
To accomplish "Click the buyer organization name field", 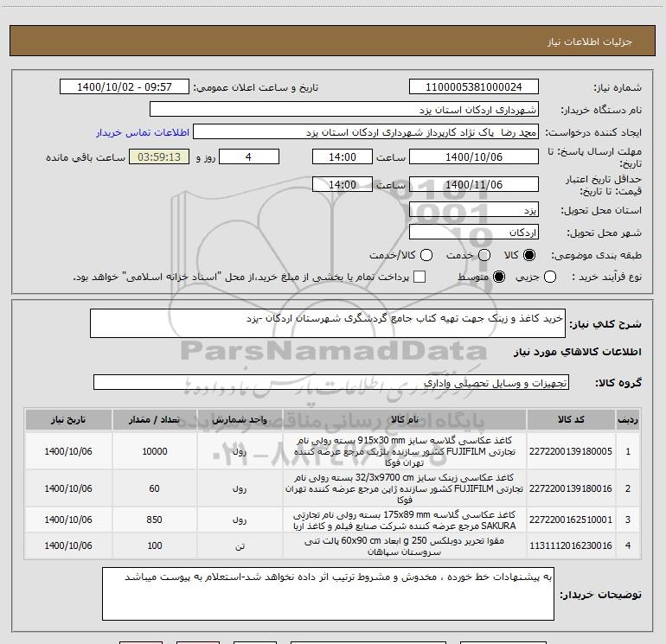I will coord(344,110).
